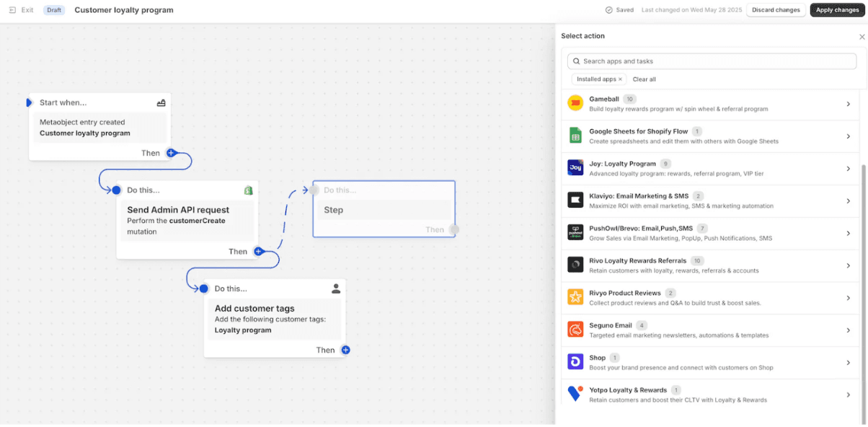868x427 pixels.
Task: Click the Yotpo Loyalty & Rewards icon
Action: (x=575, y=394)
